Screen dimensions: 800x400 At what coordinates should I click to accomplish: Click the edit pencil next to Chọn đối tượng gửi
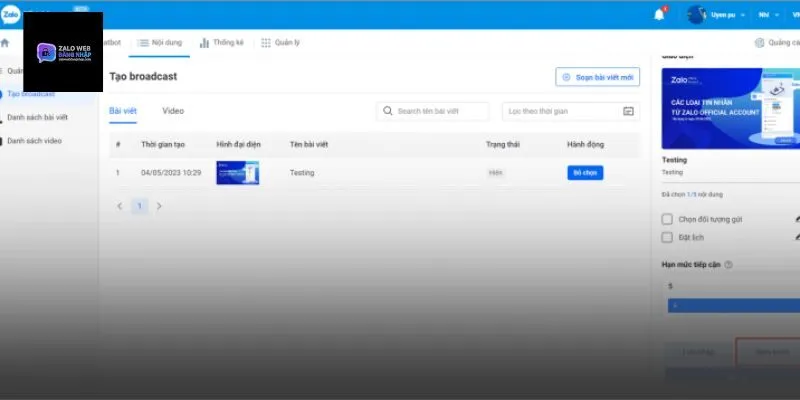pyautogui.click(x=796, y=219)
